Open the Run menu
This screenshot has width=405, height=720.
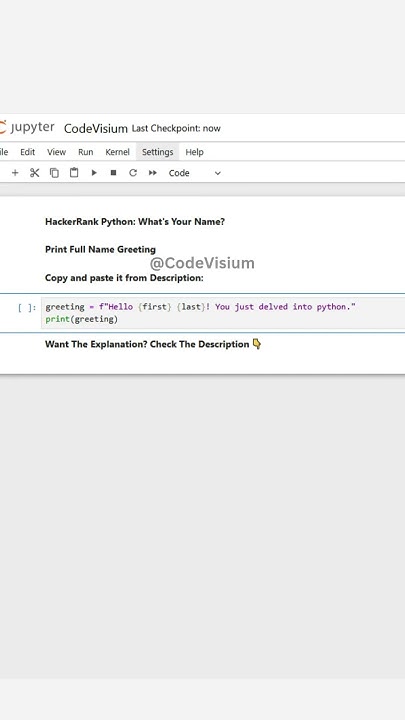[x=85, y=152]
